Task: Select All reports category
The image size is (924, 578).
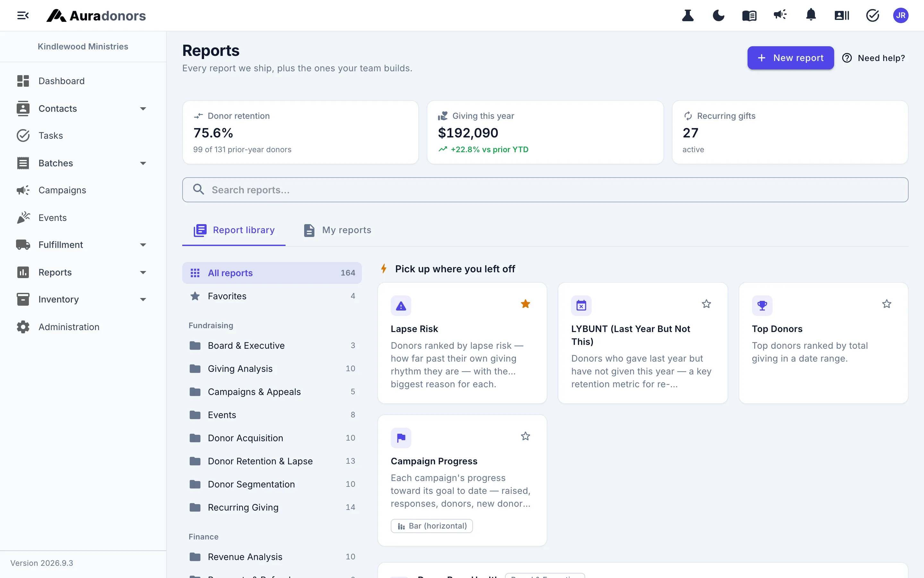Action: coord(272,273)
